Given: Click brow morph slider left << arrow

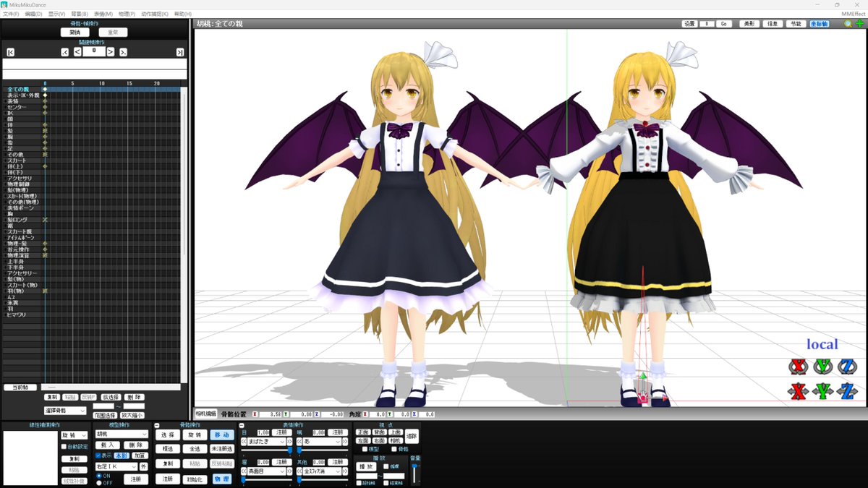Looking at the screenshot, I should (244, 471).
